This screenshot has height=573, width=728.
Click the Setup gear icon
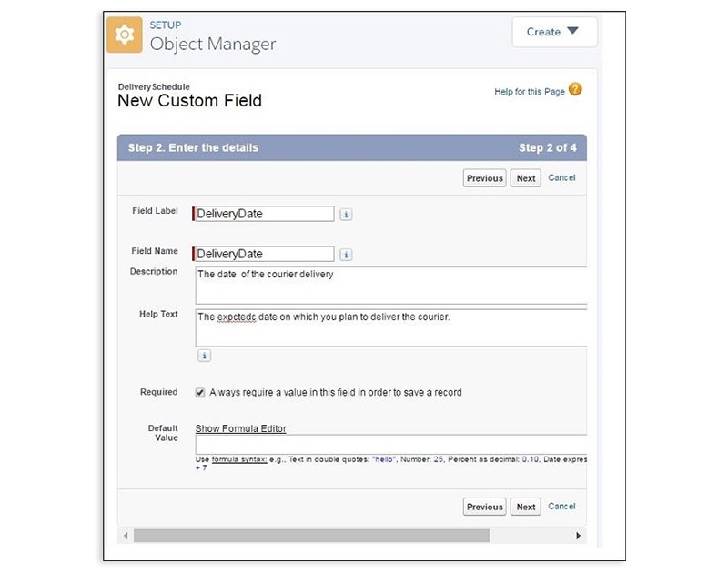tap(124, 35)
